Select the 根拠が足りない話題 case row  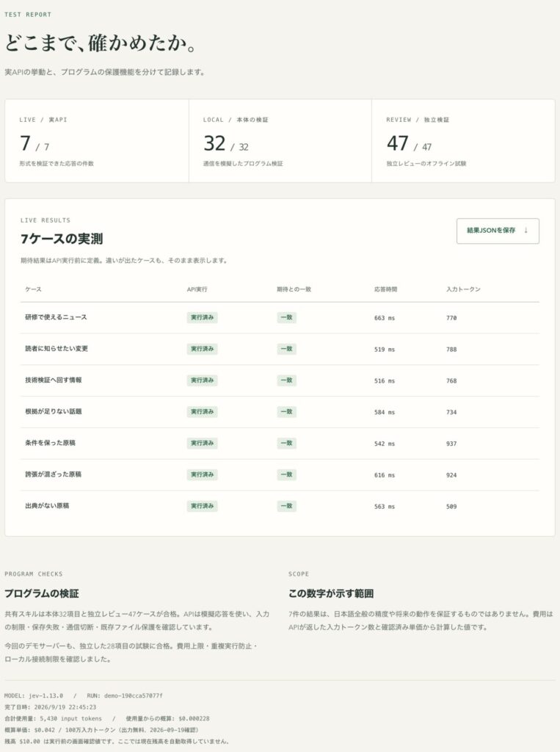click(280, 412)
